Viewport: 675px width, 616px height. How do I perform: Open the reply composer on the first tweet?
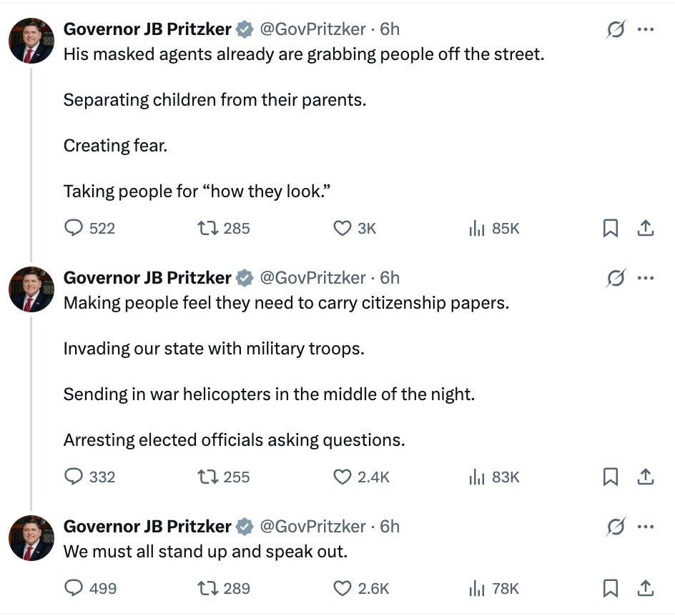pyautogui.click(x=75, y=228)
